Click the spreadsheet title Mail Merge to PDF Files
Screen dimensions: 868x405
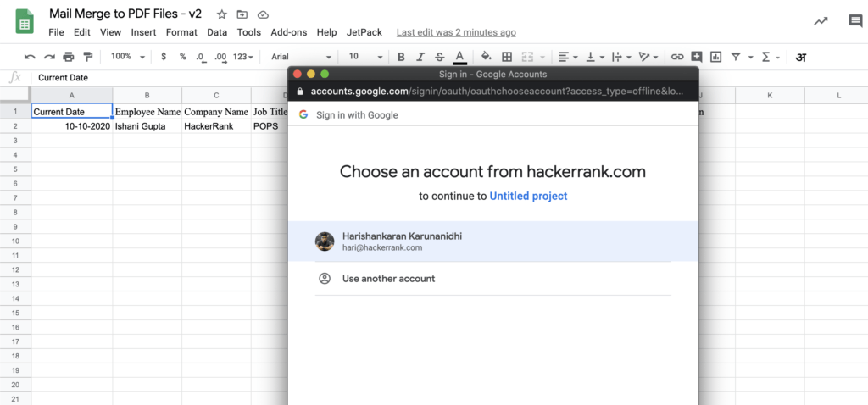pos(125,14)
